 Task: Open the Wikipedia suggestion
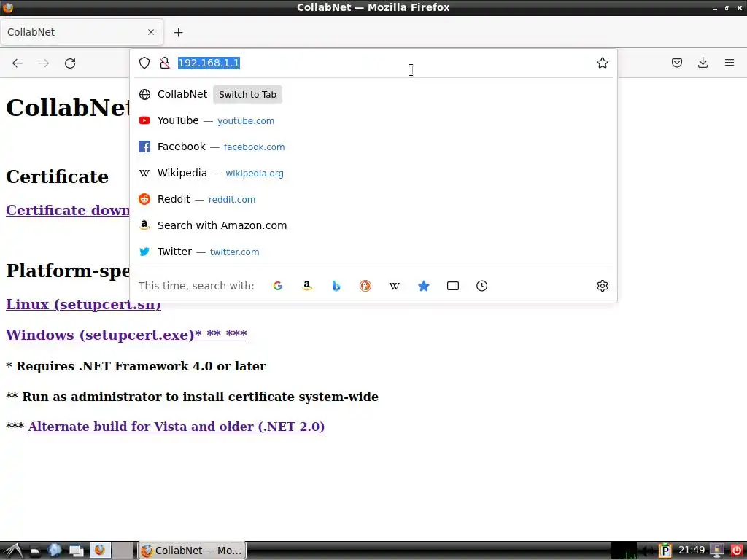pos(373,173)
